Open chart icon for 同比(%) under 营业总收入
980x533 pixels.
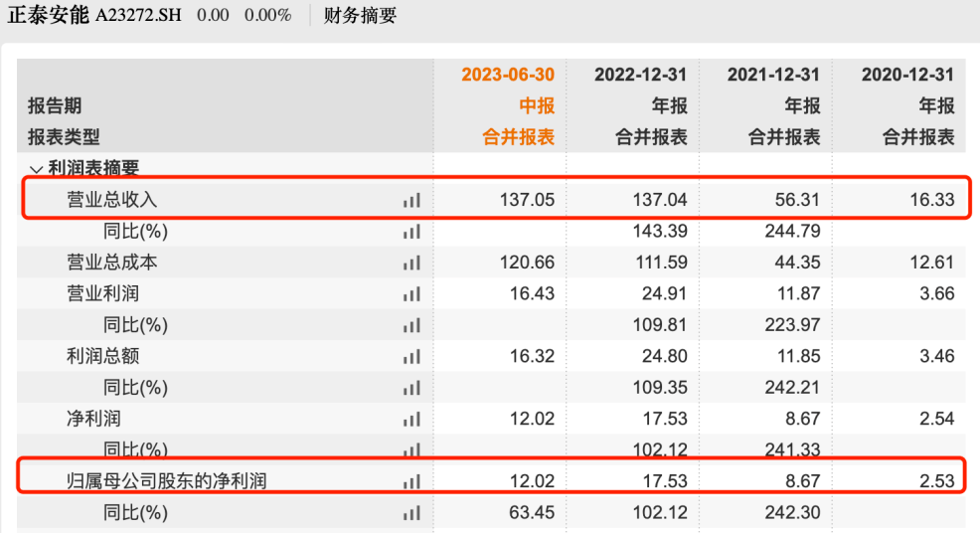[x=411, y=232]
